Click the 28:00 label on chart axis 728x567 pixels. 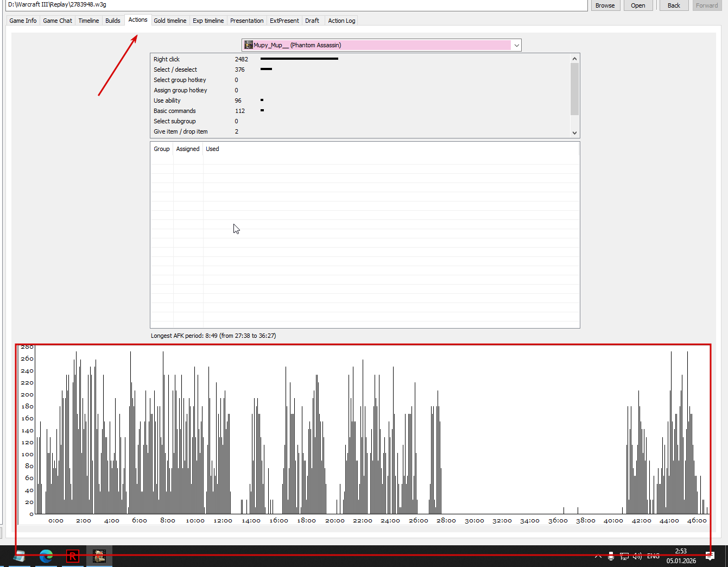[x=446, y=520]
